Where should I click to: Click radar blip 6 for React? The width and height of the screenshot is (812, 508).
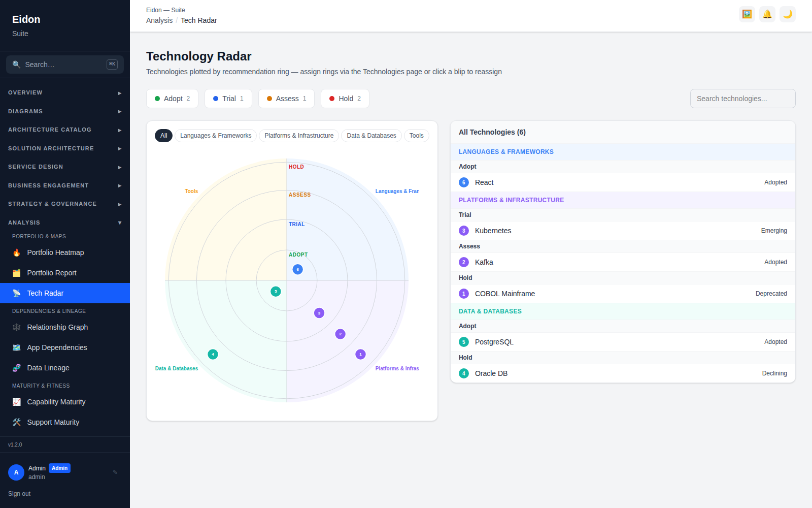click(x=298, y=269)
